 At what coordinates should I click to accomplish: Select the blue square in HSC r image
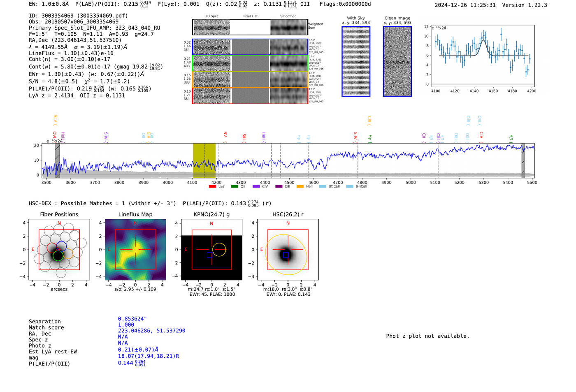286,255
